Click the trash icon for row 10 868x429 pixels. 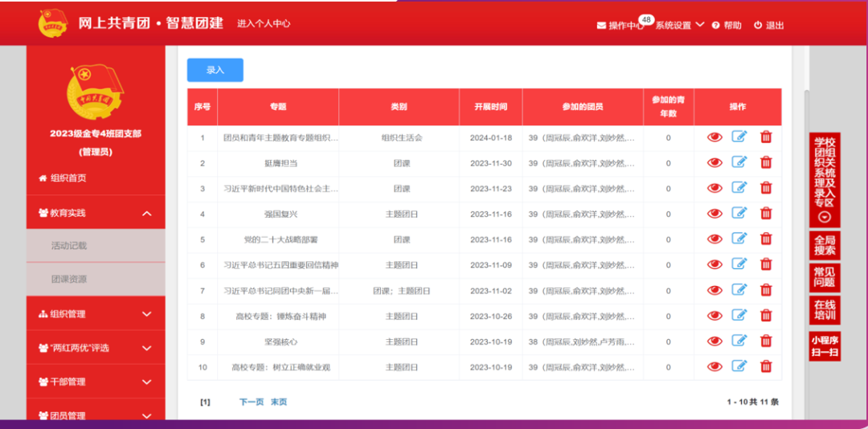coord(766,367)
